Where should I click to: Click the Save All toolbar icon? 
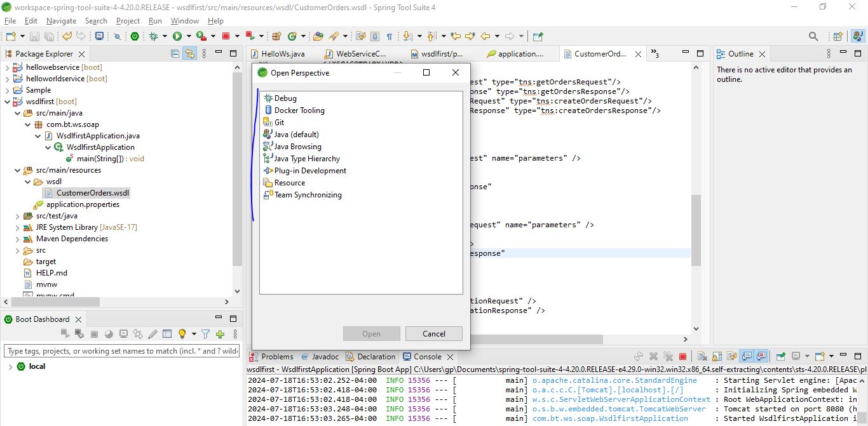pyautogui.click(x=48, y=37)
